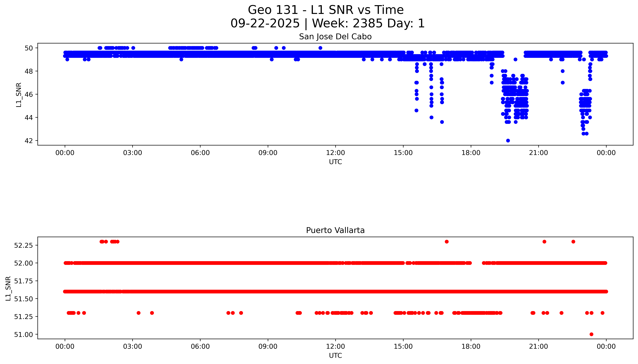The height and width of the screenshot is (364, 638).
Task: Click the isolated blue point at 49 near 20:00
Action: (x=515, y=60)
